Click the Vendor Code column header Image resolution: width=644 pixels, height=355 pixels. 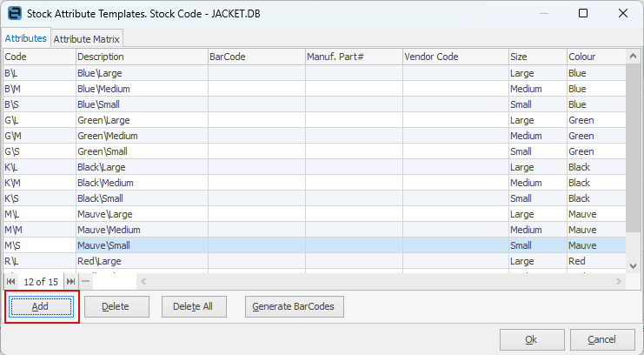point(456,57)
